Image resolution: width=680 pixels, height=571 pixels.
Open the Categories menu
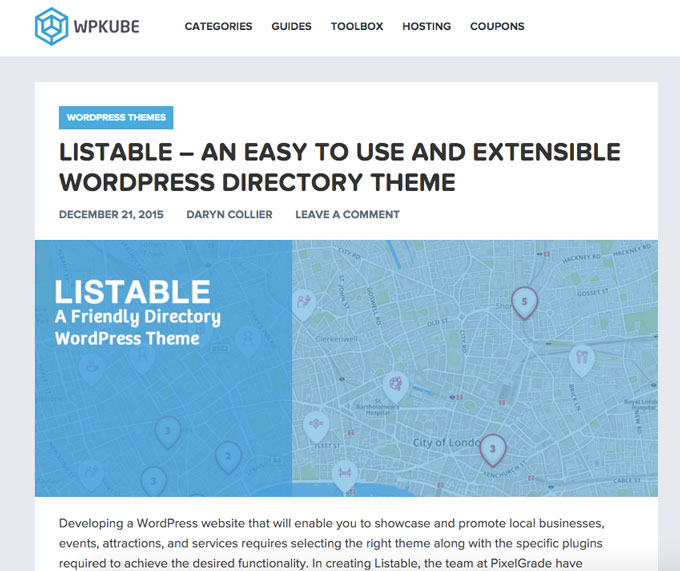218,26
